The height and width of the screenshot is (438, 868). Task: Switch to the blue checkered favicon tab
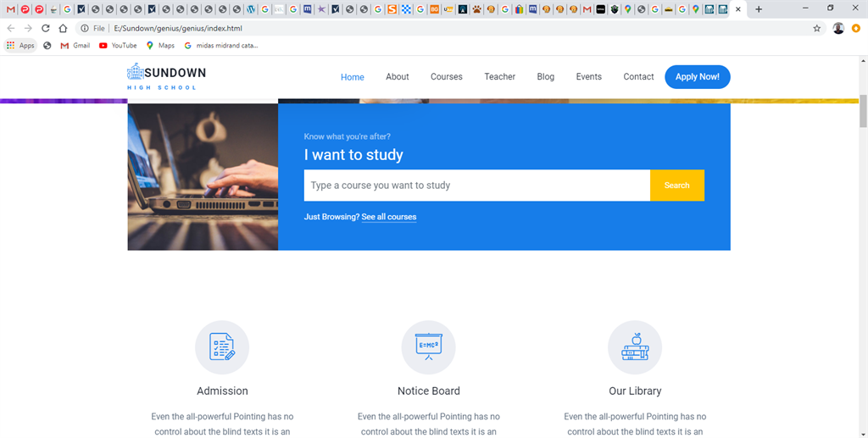406,8
